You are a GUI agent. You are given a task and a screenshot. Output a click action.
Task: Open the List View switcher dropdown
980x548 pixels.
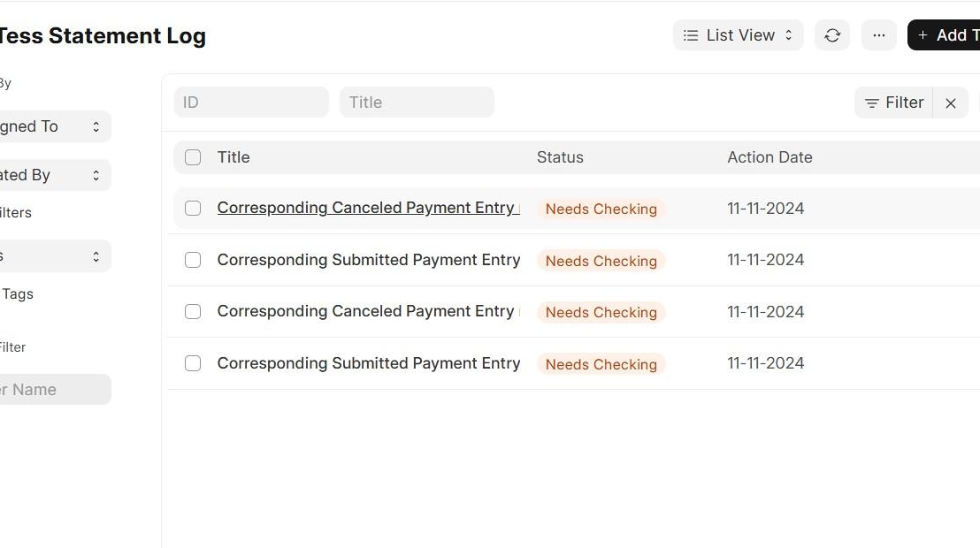click(738, 35)
